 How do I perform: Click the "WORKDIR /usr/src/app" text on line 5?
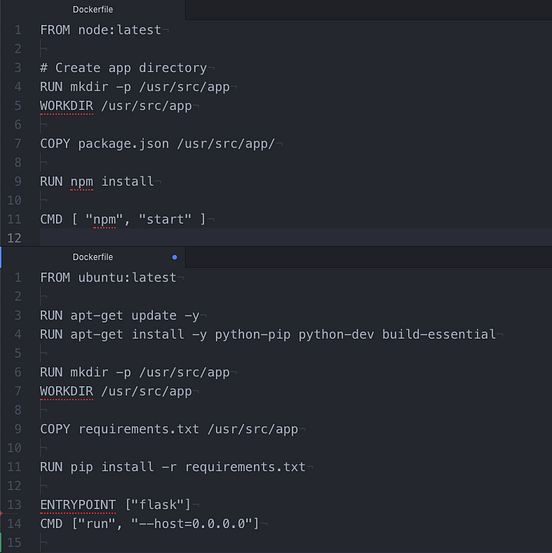pos(116,106)
